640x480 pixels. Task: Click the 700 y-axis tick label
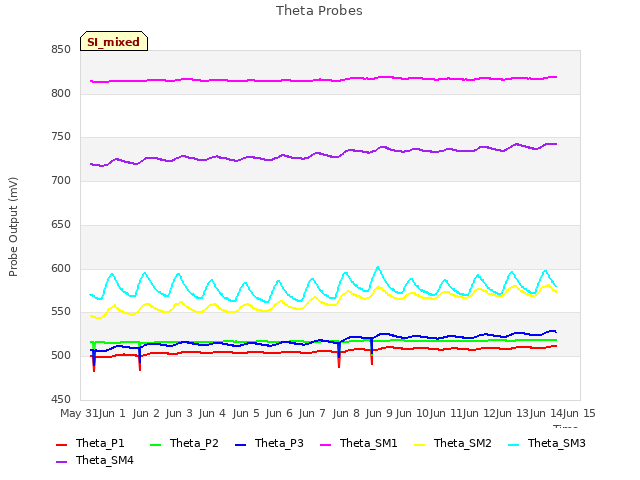[x=61, y=180]
